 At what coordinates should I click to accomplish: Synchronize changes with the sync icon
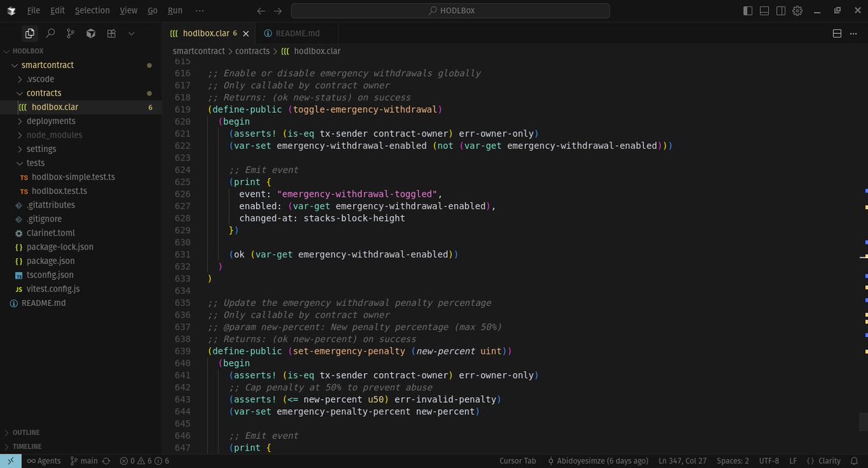(106, 461)
